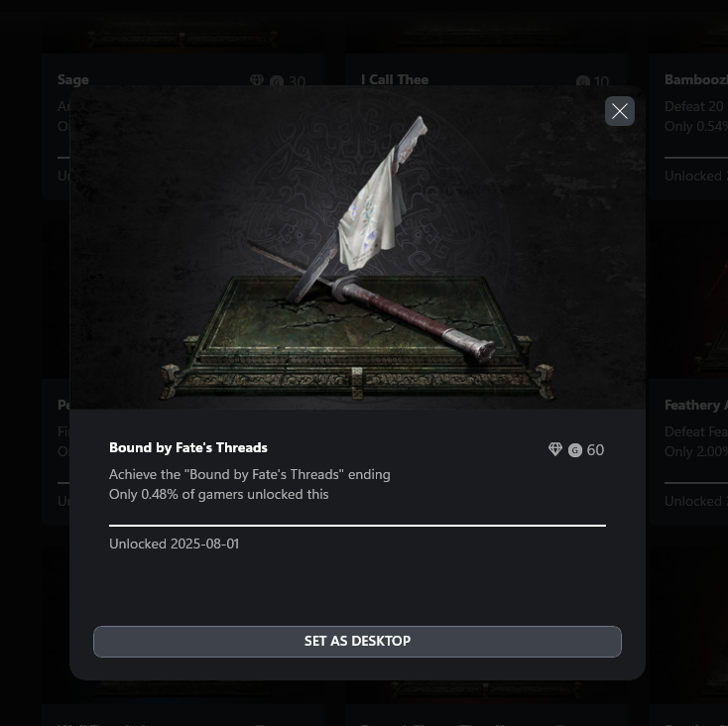
Task: Click the 60 gamerscore value
Action: (595, 450)
